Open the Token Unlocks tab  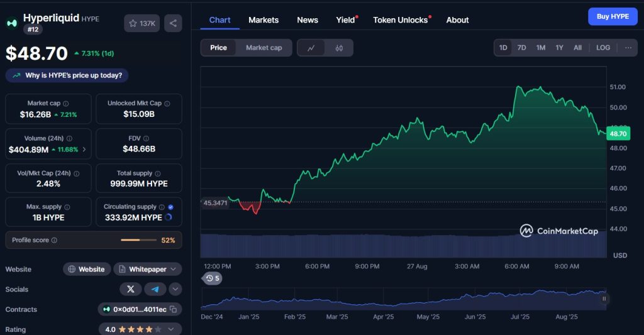(x=401, y=19)
